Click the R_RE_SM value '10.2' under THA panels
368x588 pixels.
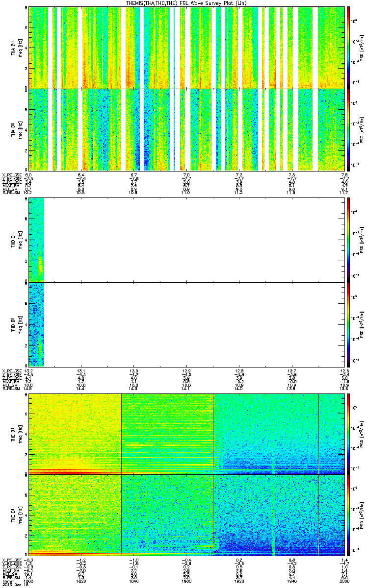click(28, 193)
